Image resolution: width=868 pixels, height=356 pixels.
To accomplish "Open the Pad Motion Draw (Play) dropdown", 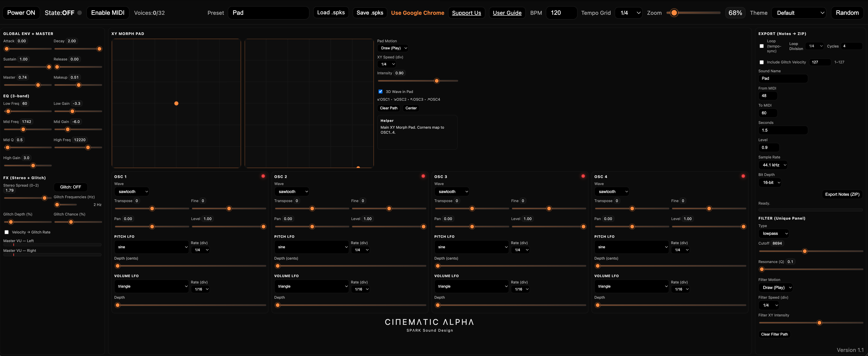I will click(393, 48).
